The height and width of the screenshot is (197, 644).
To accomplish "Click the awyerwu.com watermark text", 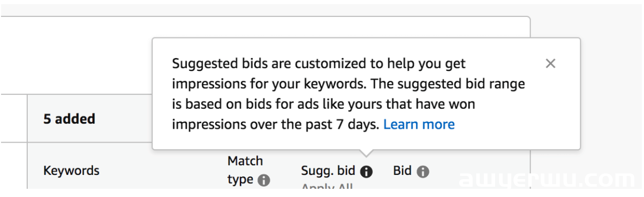I will coord(546,181).
